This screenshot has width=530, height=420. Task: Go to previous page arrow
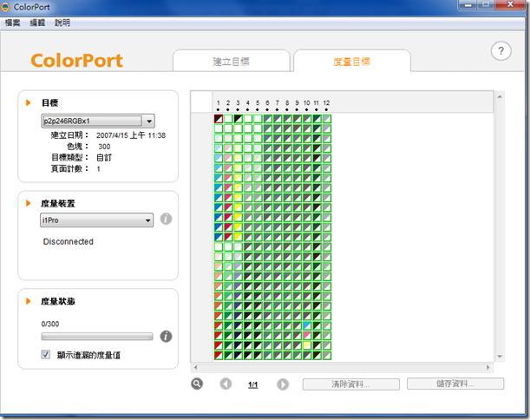coord(226,384)
